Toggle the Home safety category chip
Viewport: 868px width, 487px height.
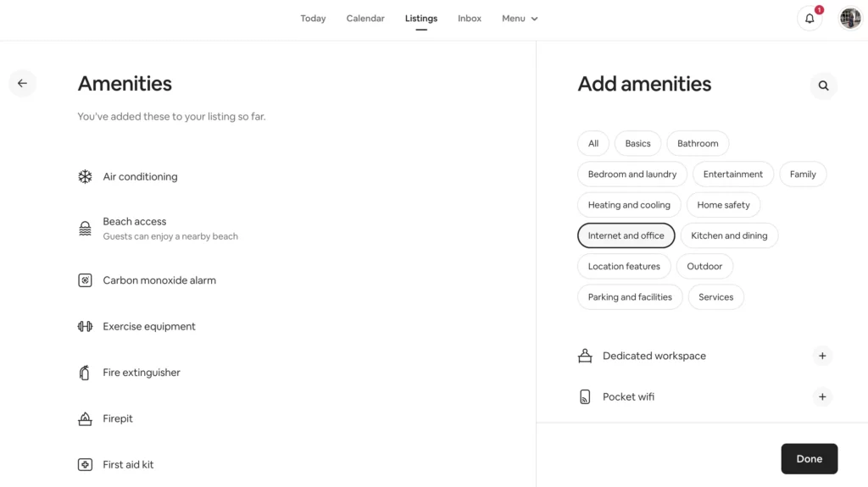723,205
